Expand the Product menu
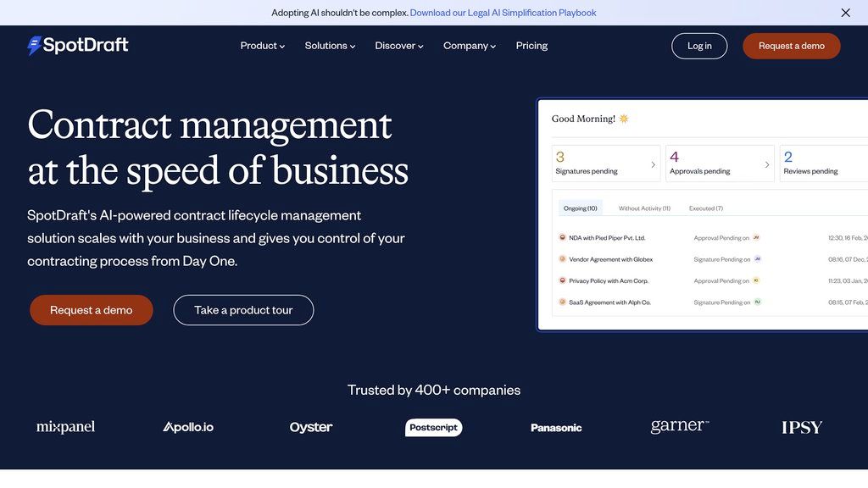Viewport: 868px width, 488px height. tap(263, 46)
